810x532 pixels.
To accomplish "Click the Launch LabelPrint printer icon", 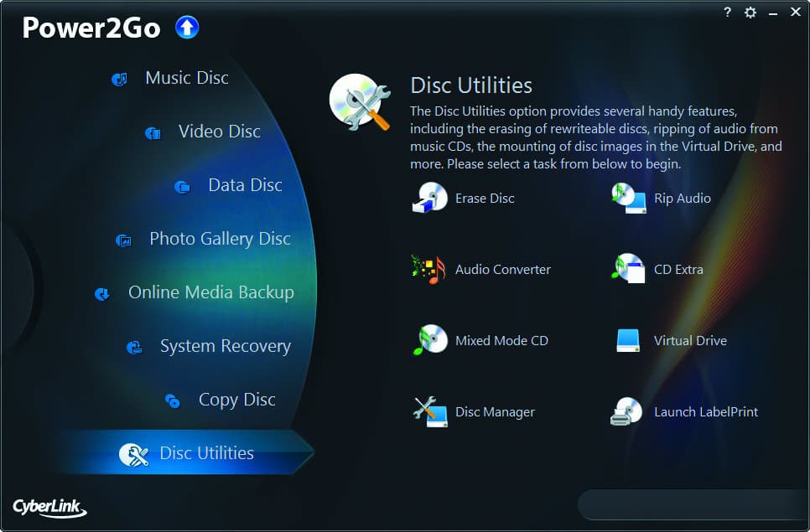I will (x=627, y=412).
